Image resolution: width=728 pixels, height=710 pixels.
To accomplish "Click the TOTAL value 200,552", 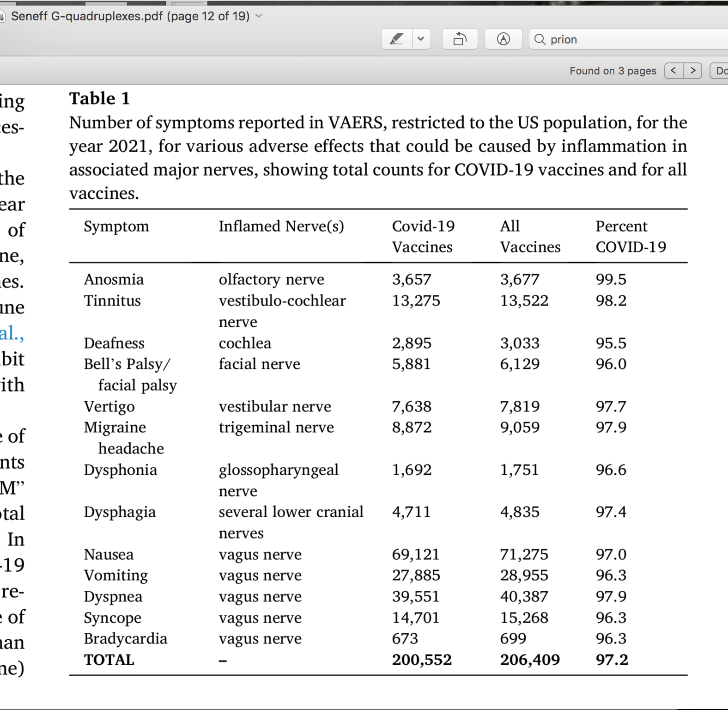I will 422,660.
